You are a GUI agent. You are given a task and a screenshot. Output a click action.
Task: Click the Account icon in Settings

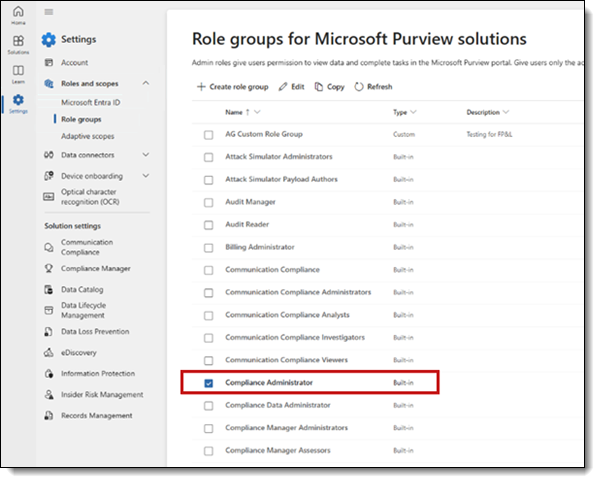pos(49,62)
